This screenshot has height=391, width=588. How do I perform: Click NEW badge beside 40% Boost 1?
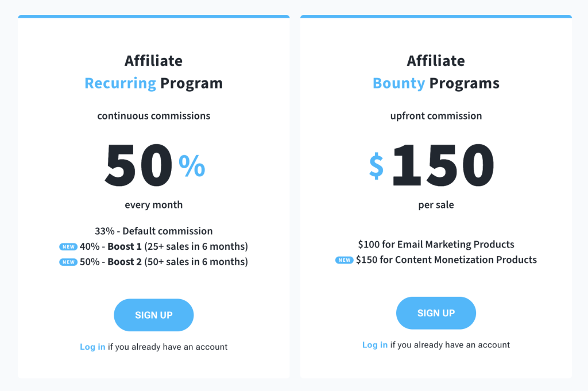[x=68, y=247]
